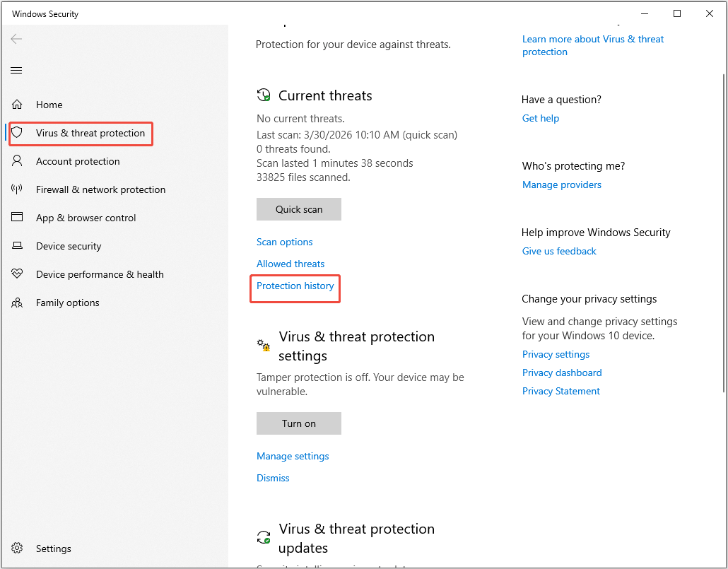The width and height of the screenshot is (728, 569).
Task: Click the '33825 files scanned.' text
Action: tap(303, 177)
